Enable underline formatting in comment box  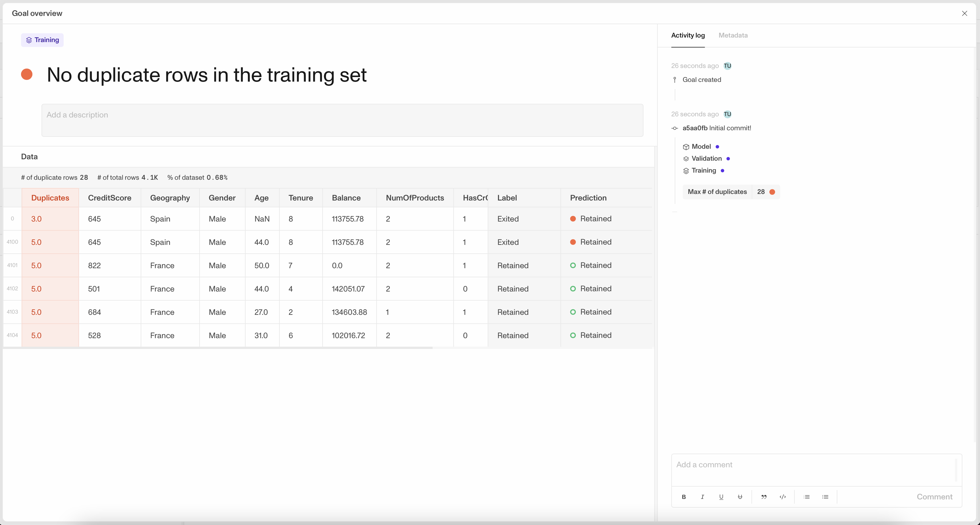721,497
